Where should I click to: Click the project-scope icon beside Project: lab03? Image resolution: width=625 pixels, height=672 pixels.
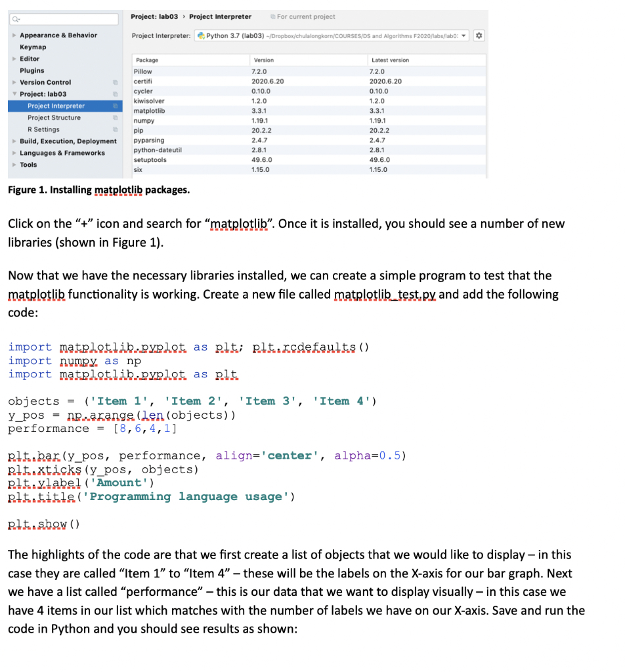pos(116,94)
